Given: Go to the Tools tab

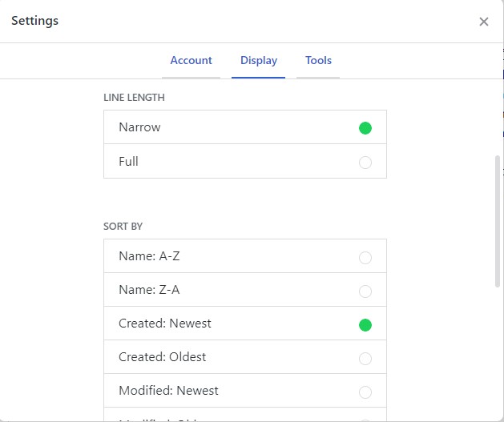Looking at the screenshot, I should 318,61.
